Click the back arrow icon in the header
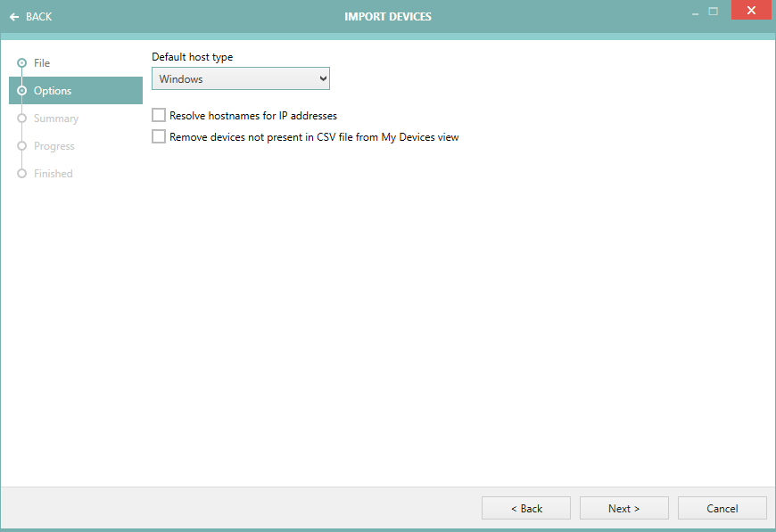Image resolution: width=776 pixels, height=532 pixels. pyautogui.click(x=14, y=17)
